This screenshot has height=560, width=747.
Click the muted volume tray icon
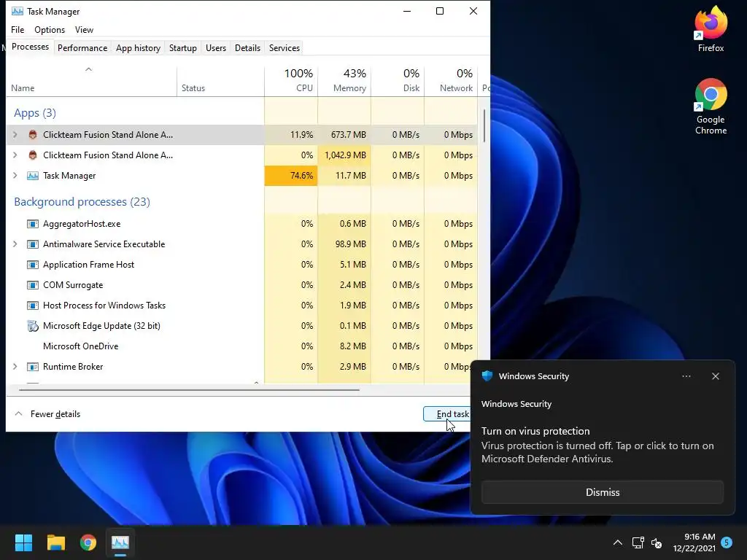tap(657, 542)
